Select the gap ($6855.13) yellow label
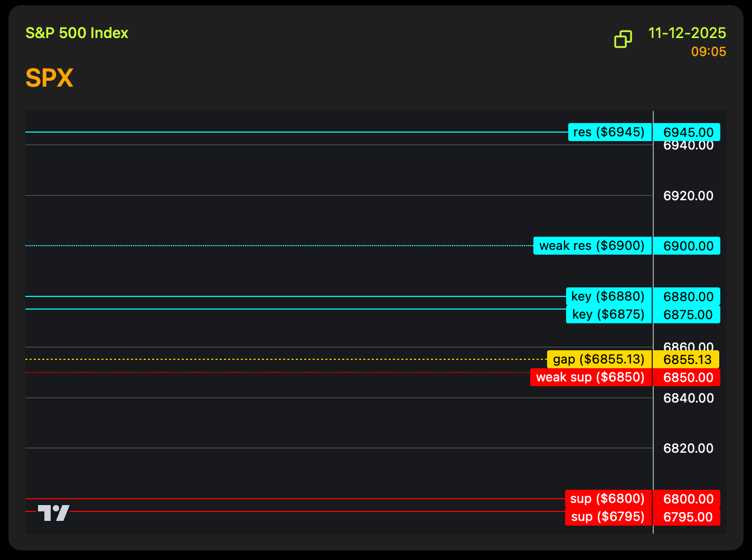This screenshot has height=560, width=752. [x=599, y=359]
